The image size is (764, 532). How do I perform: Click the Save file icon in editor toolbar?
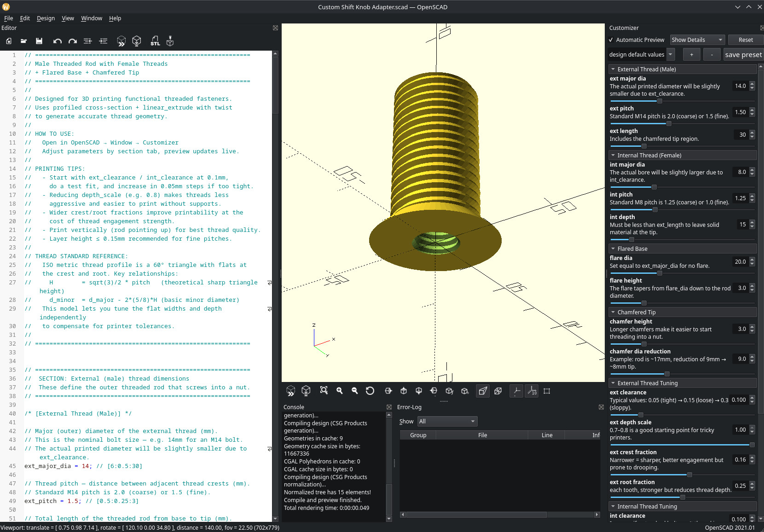click(39, 41)
